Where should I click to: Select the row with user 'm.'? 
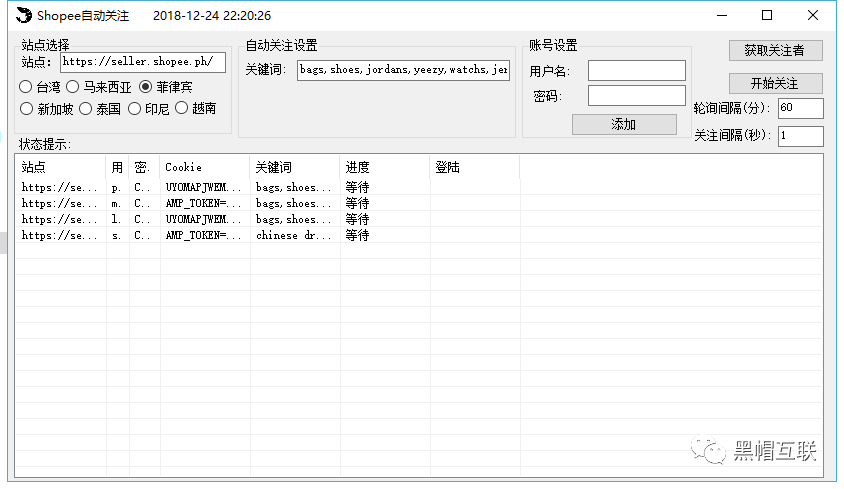tap(419, 204)
